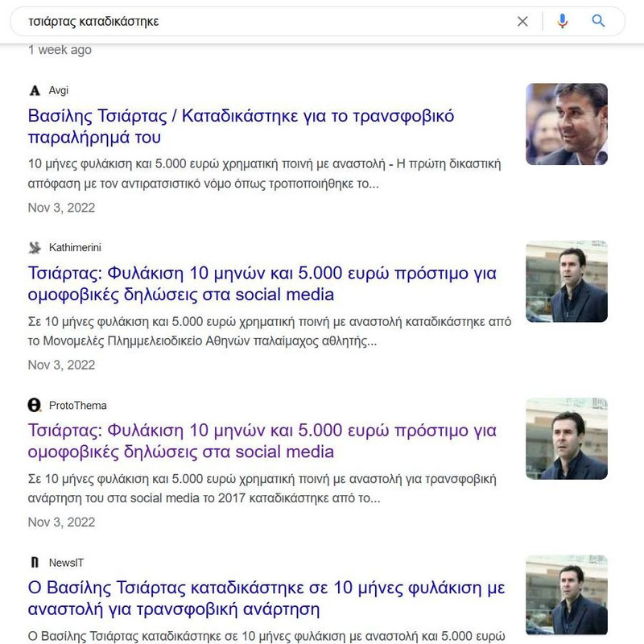This screenshot has height=644, width=644.
Task: Click the Avgi source name
Action: coord(58,90)
